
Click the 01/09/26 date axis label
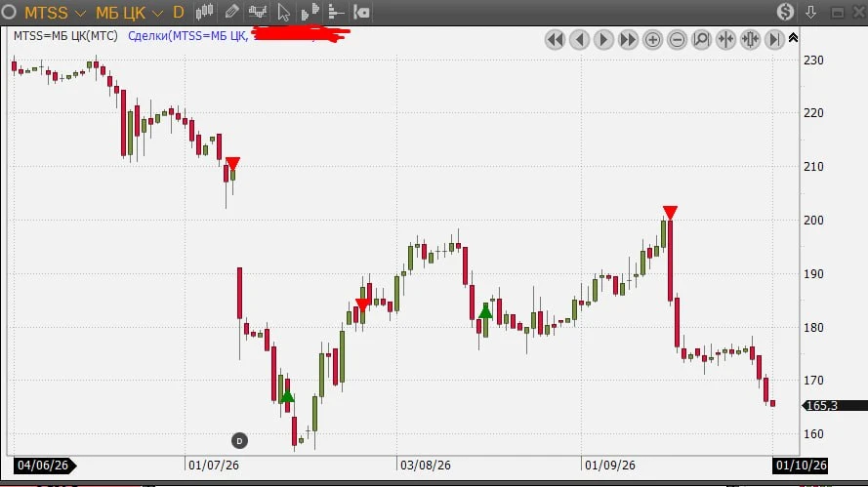[x=610, y=466]
